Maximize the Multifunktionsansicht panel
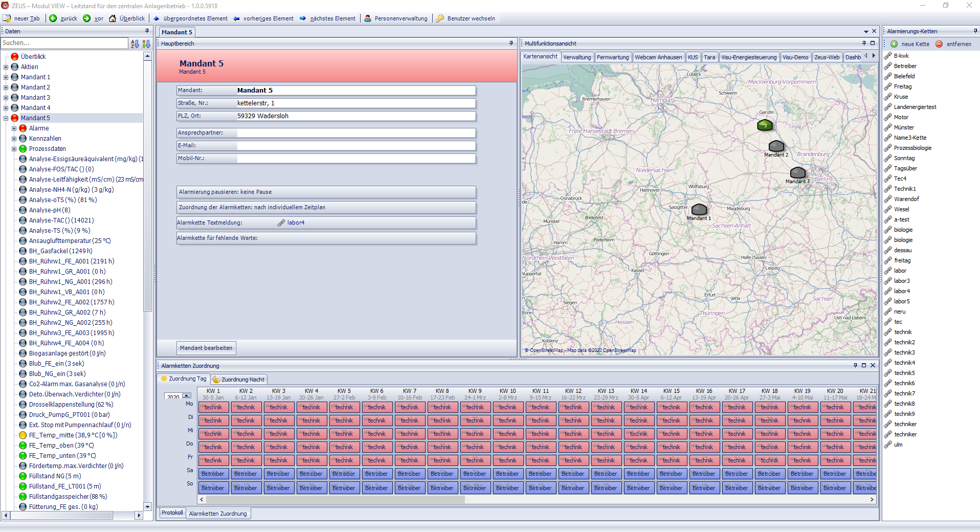980x532 pixels. pyautogui.click(x=873, y=43)
